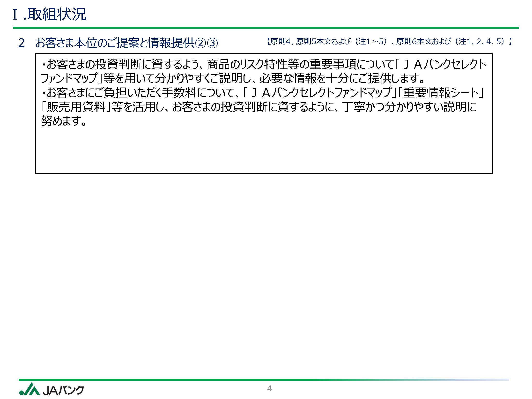Click the bullet line starting '・お客さまにご負担いただく手数料について'
The height and width of the screenshot is (399, 532).
pos(263,92)
